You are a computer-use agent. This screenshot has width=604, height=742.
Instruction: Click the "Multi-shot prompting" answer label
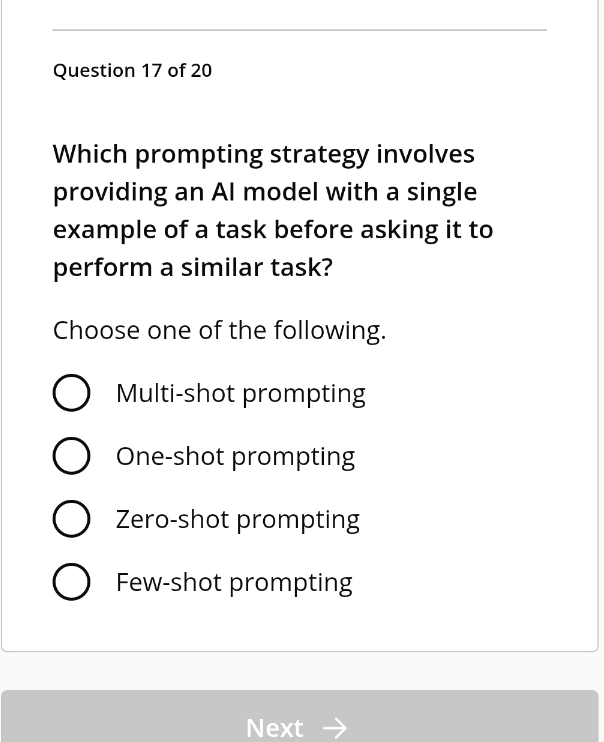point(240,394)
